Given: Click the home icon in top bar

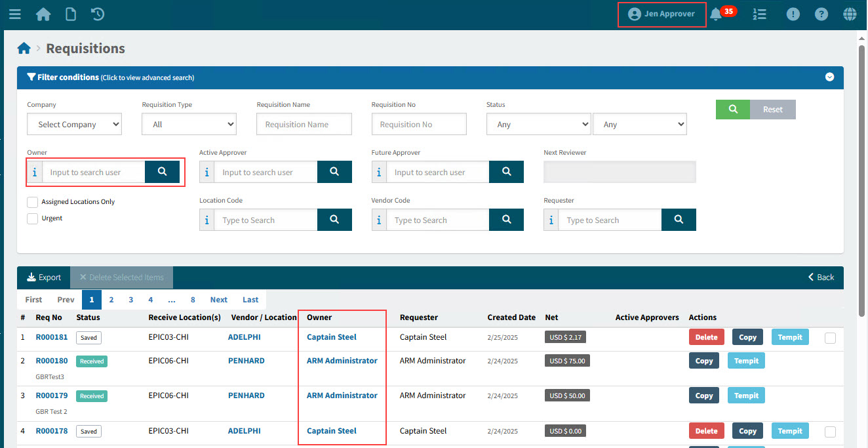Looking at the screenshot, I should click(x=43, y=14).
